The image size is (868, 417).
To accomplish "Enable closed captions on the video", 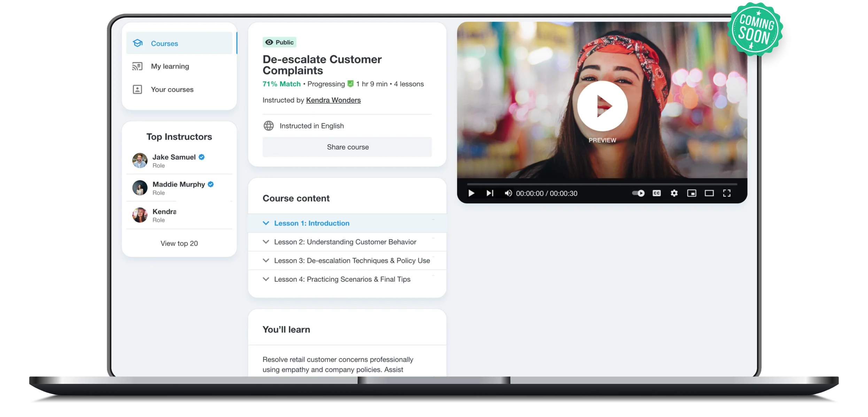I will 656,193.
